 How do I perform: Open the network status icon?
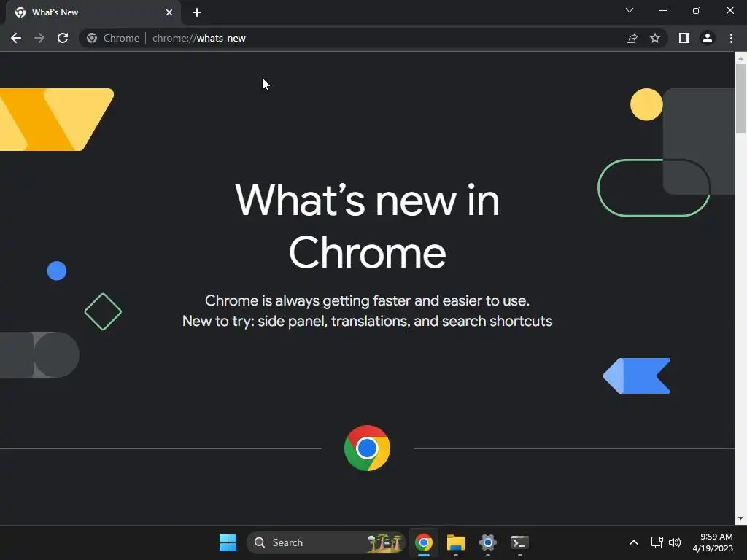click(657, 542)
